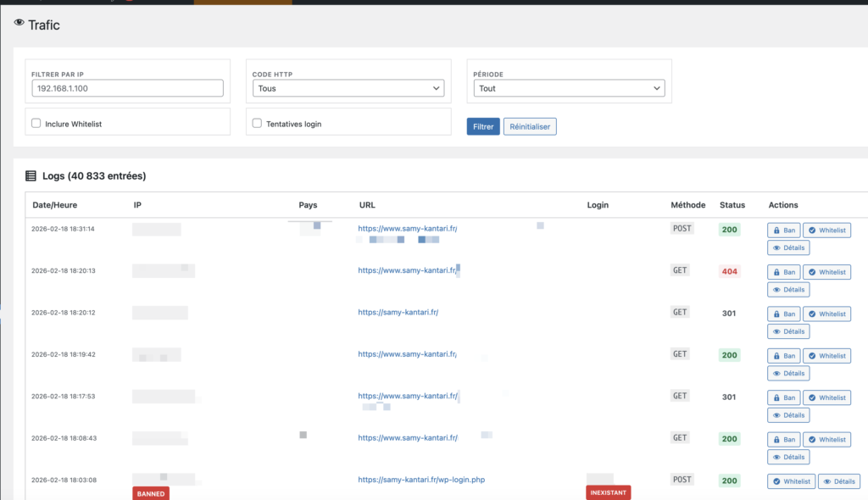Click the eye icon beside the Trafic page title

coord(18,25)
